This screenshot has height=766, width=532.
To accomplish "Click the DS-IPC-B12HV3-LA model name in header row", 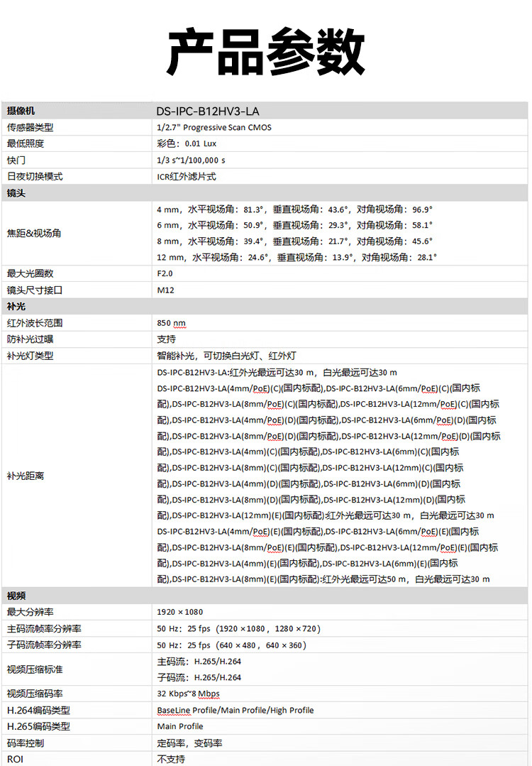I will 207,111.
